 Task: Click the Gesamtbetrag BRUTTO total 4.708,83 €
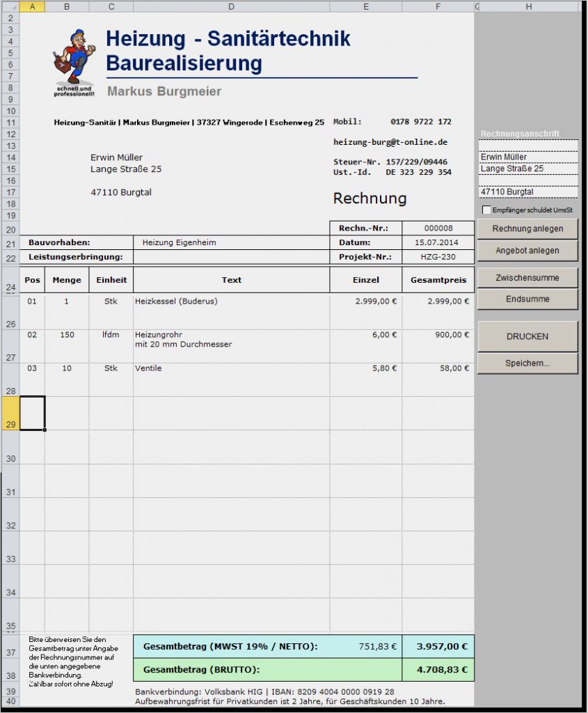pos(438,668)
